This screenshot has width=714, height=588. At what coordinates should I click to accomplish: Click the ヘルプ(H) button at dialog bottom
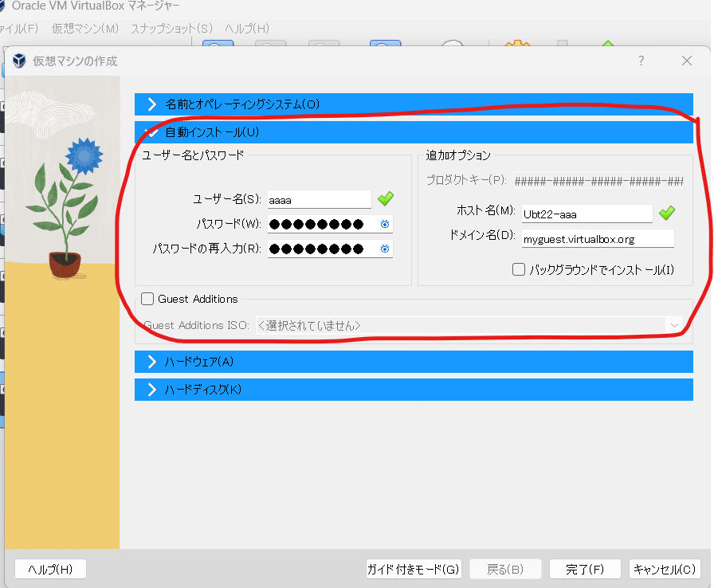(x=50, y=570)
